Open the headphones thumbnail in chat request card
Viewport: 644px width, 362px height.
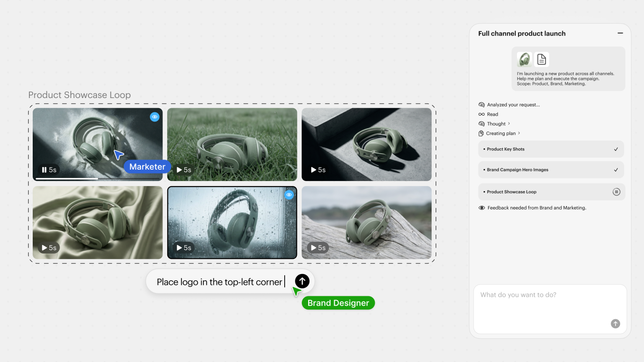(525, 59)
